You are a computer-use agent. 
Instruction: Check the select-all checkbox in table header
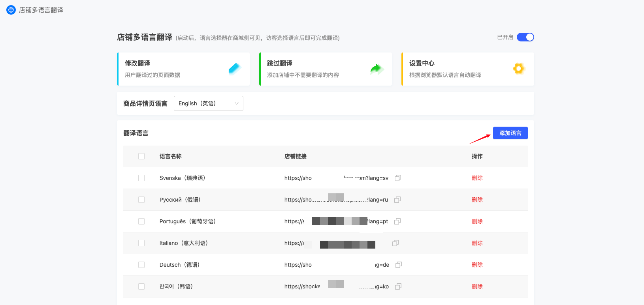141,156
